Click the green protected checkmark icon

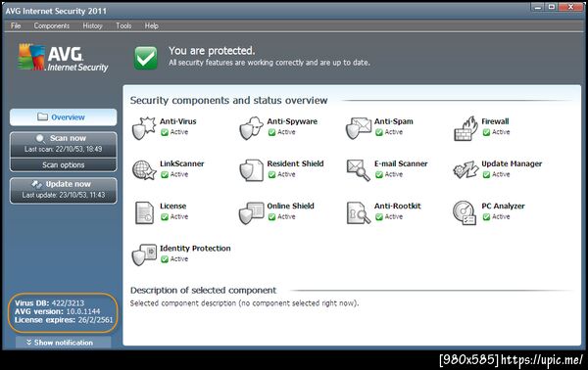click(145, 58)
